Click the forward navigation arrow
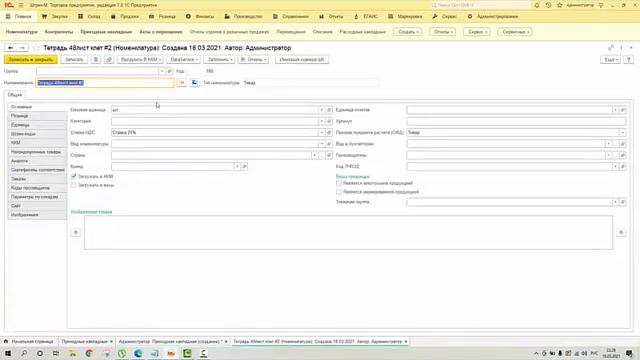 tap(22, 48)
